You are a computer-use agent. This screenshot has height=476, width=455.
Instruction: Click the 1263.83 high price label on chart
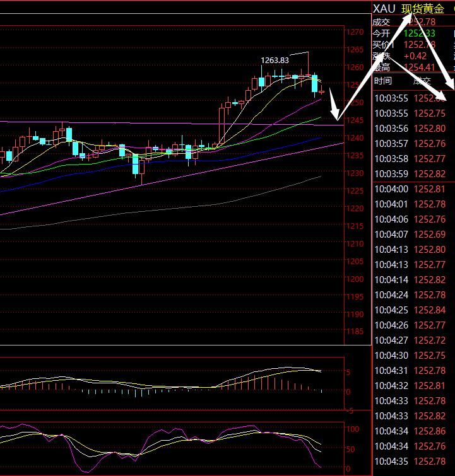click(x=275, y=60)
